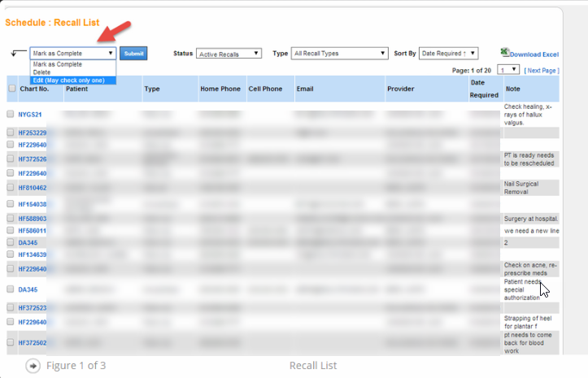Screen dimensions: 588x378
Task: Check the row checkbox for HF372502
Action: (11, 343)
